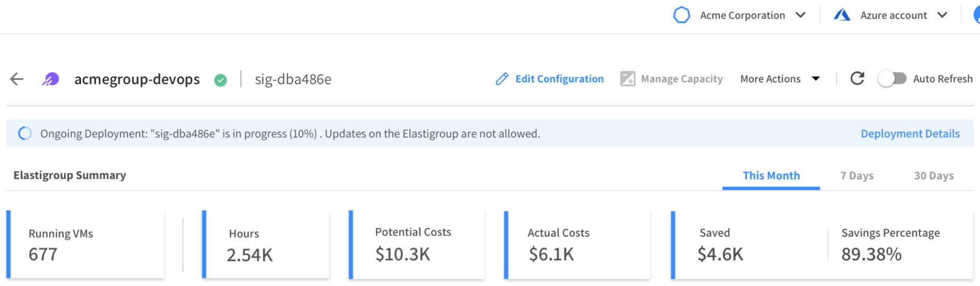Click the Edit Configuration link
The height and width of the screenshot is (286, 980).
click(559, 79)
